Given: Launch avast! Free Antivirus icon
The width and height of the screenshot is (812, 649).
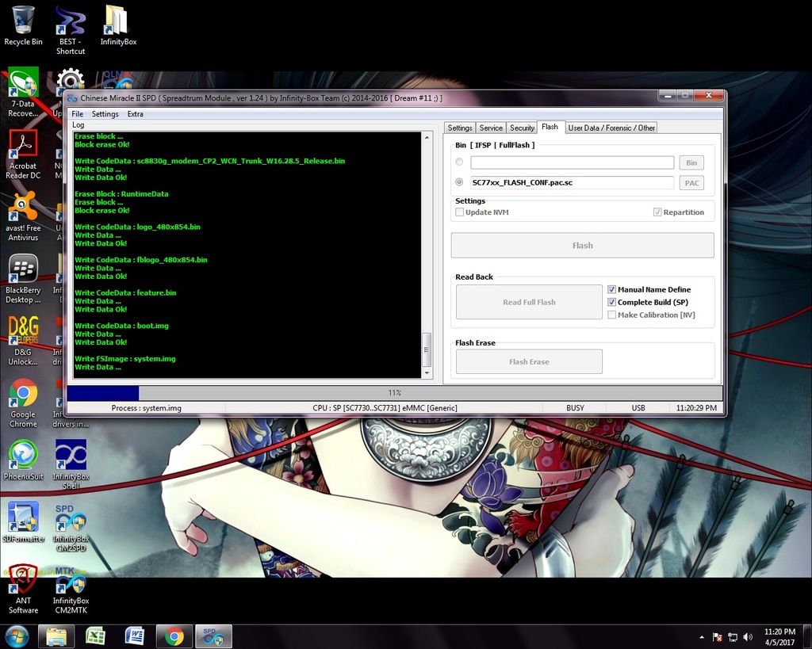Looking at the screenshot, I should [23, 216].
